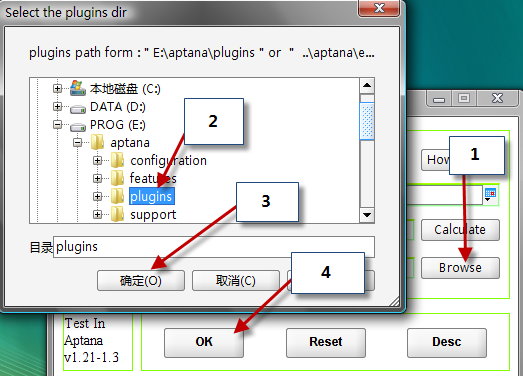Viewport: 523px width, 376px height.
Task: Click the 确定(O) confirm button
Action: coord(141,281)
